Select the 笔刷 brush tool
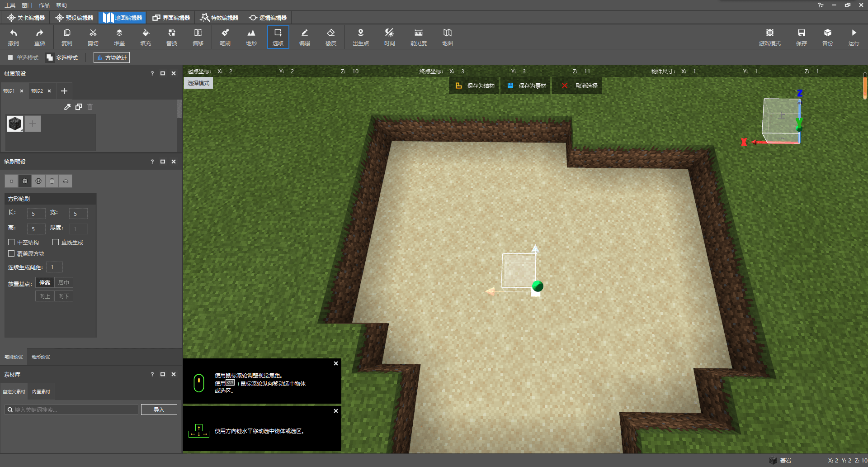 pos(225,37)
